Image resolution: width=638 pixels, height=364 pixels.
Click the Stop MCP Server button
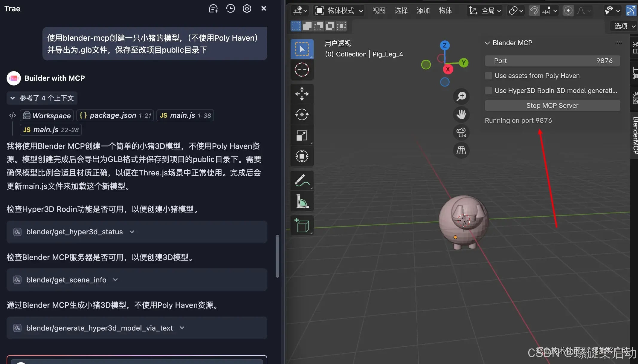pyautogui.click(x=552, y=105)
